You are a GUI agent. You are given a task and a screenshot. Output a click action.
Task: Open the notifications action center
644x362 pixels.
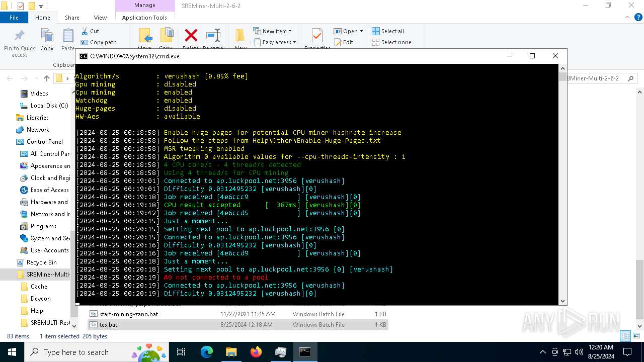(627, 352)
